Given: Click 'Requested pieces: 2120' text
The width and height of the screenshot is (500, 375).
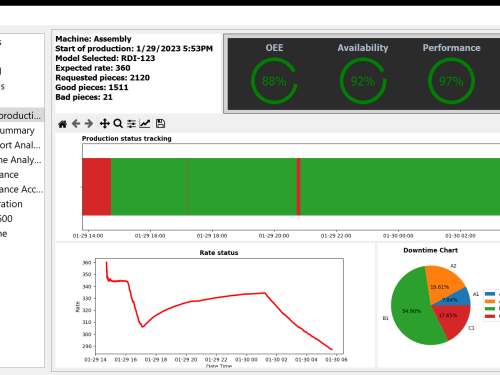Looking at the screenshot, I should click(103, 77).
